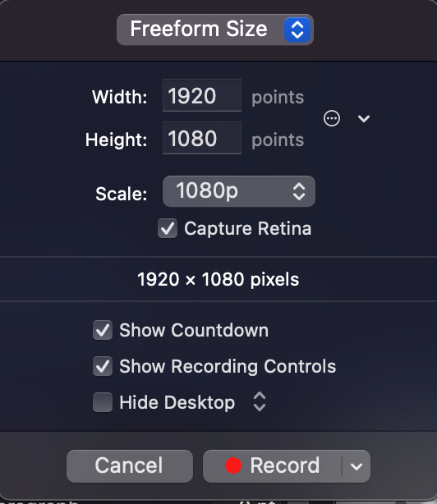Click the stepper arrows on the Scale popup

tap(299, 191)
